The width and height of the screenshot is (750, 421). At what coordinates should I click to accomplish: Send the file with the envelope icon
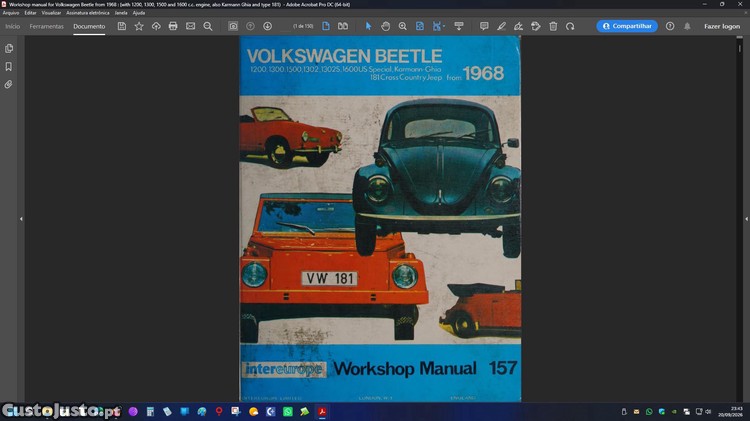click(x=190, y=26)
